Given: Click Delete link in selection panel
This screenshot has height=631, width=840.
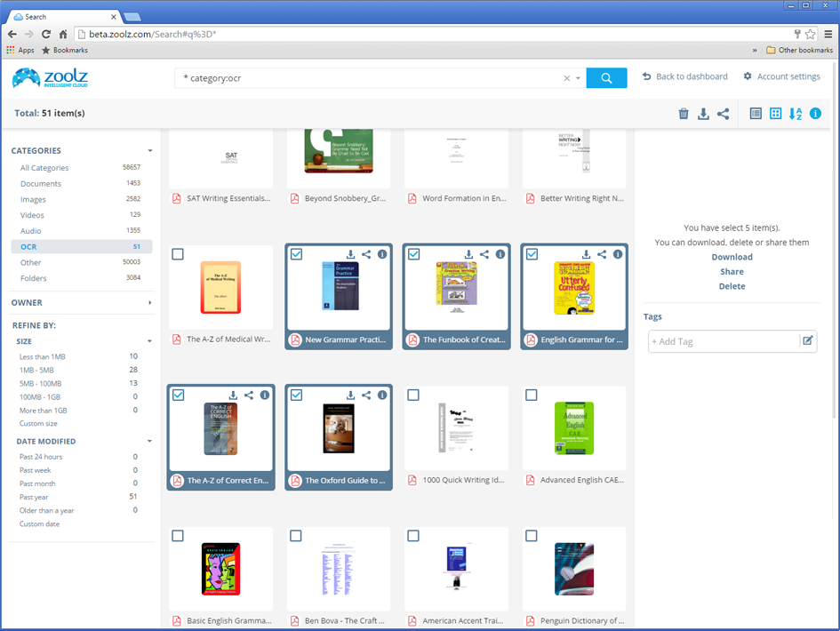Looking at the screenshot, I should pyautogui.click(x=732, y=286).
